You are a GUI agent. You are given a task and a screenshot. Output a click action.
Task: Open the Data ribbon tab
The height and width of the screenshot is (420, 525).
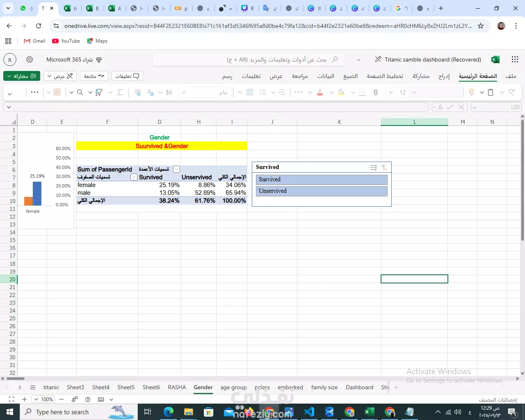[x=326, y=76]
